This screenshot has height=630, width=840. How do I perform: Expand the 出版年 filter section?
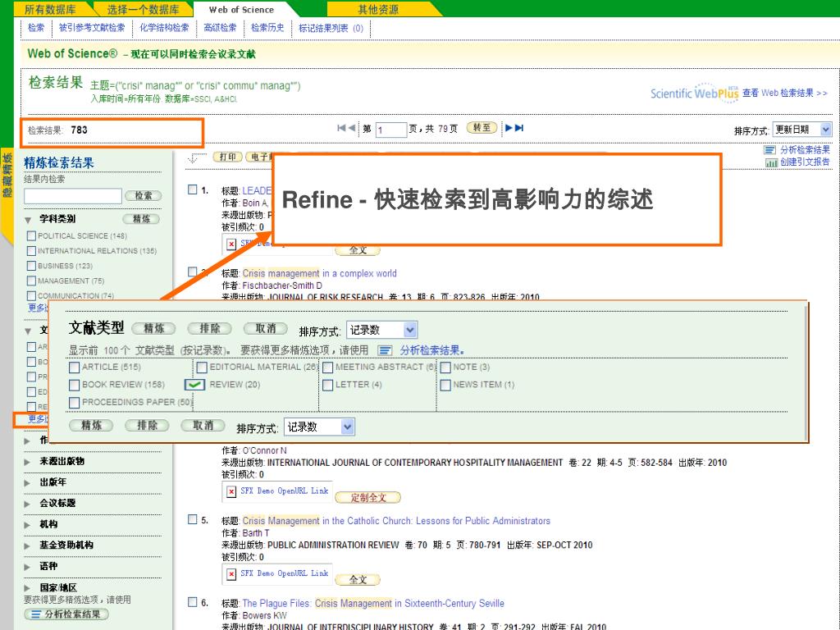(x=27, y=482)
